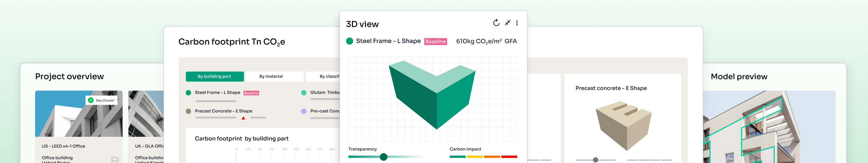Toggle the Pre-cast Concrete purple legend dot
The width and height of the screenshot is (868, 163).
[303, 111]
